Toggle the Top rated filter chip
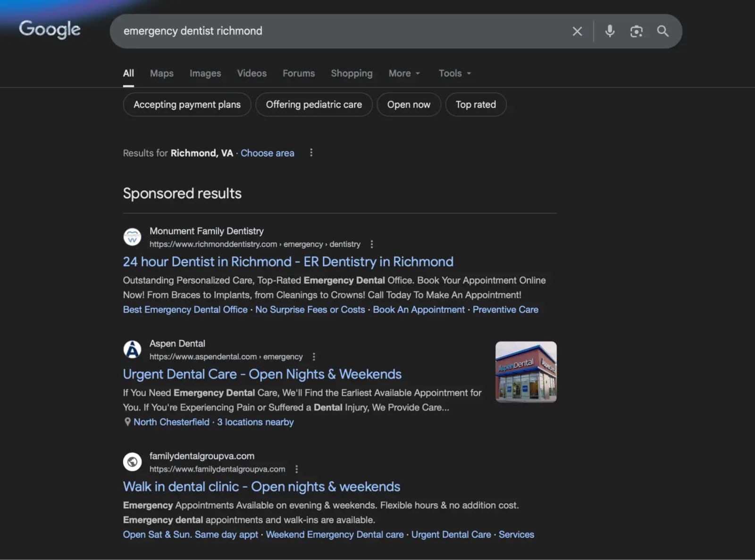The height and width of the screenshot is (560, 755). pos(476,104)
